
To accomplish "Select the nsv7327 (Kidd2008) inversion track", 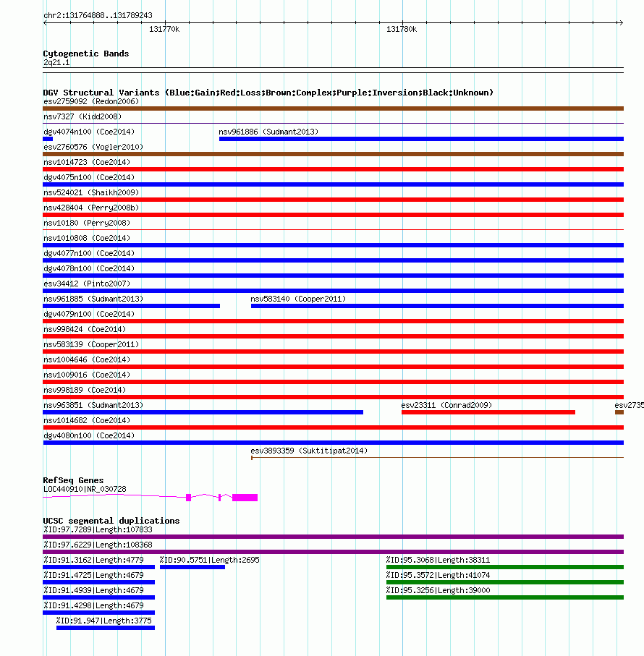I will click(333, 124).
